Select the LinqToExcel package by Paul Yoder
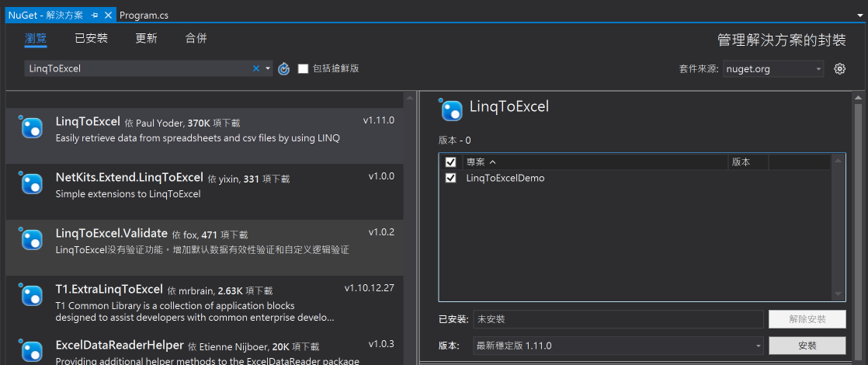Screen dimensions: 868x365 coord(204,136)
